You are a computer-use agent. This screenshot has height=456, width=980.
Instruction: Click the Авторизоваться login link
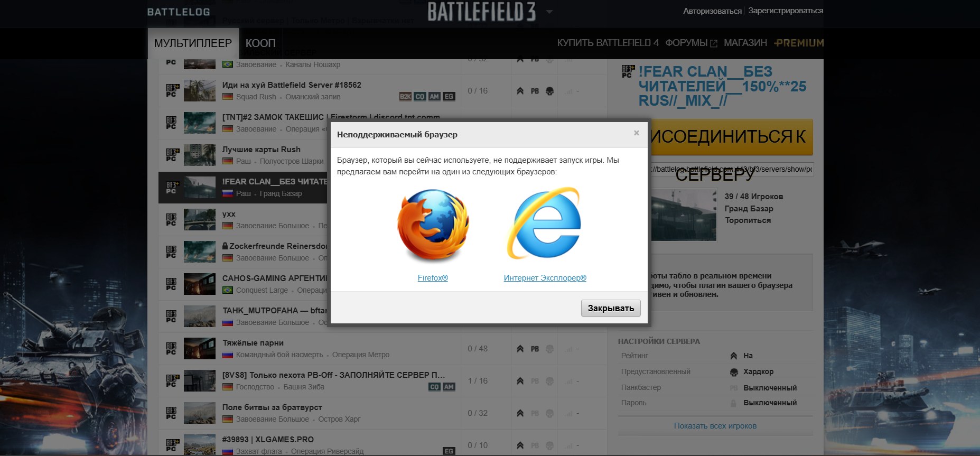coord(712,11)
